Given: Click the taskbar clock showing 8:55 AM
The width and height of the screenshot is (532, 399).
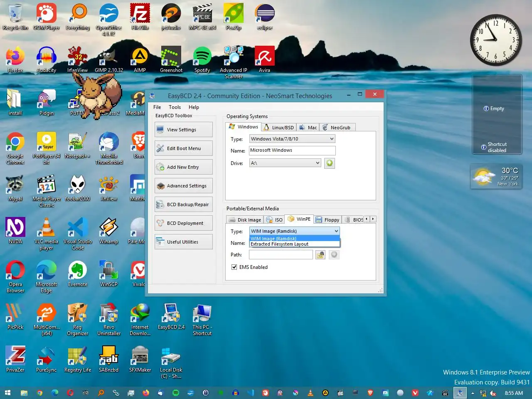Looking at the screenshot, I should [514, 393].
